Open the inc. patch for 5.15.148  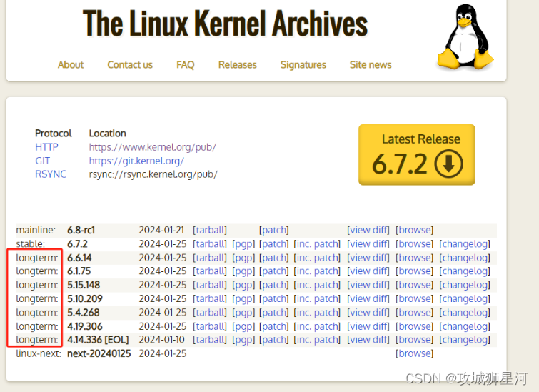click(x=317, y=285)
